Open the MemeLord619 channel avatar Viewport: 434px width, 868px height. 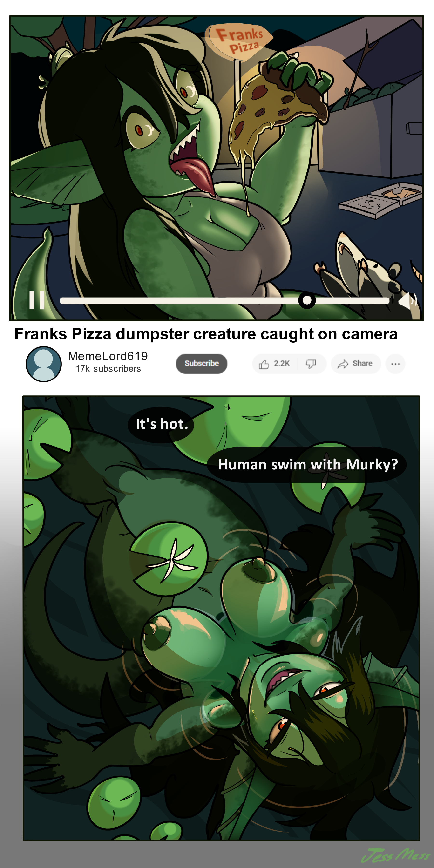[x=44, y=364]
